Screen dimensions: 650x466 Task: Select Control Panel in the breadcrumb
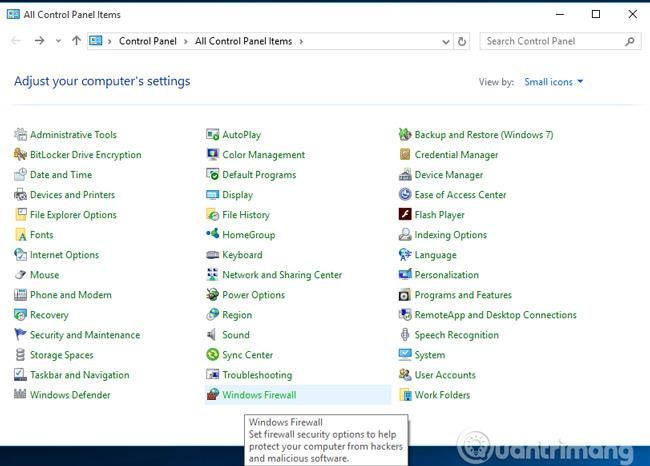tap(148, 41)
